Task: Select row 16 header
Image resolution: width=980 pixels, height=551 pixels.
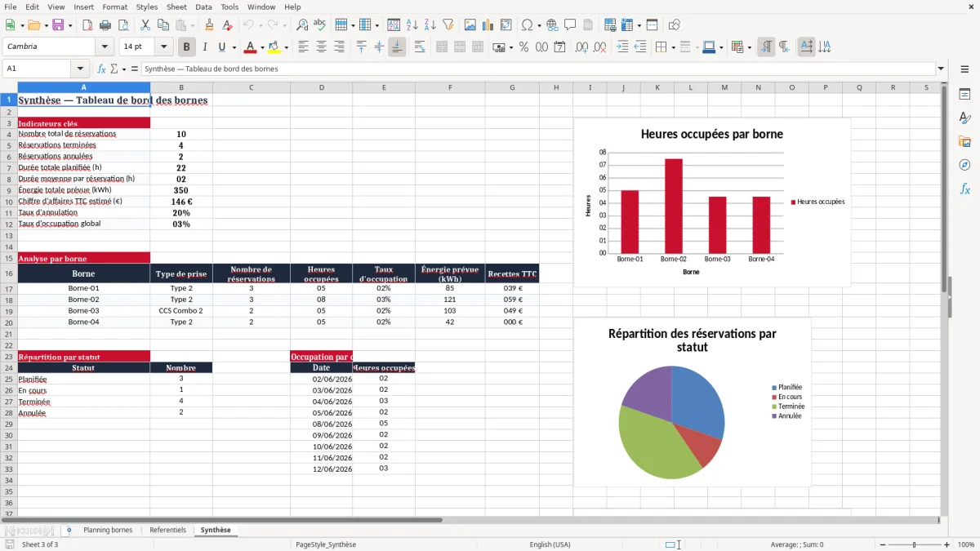Action: [x=9, y=274]
